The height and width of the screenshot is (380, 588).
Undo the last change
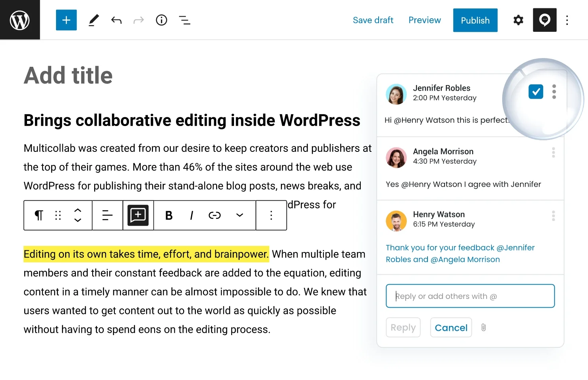point(116,20)
